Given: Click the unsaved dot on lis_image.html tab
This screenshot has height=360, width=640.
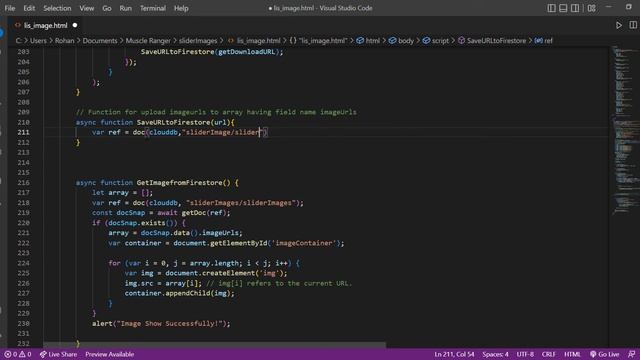Looking at the screenshot, I should click(75, 25).
